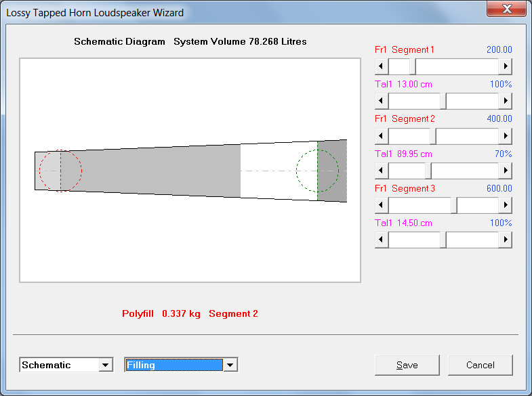
Task: Click left arrow of Tal1 14.50 cm slider
Action: (x=382, y=240)
